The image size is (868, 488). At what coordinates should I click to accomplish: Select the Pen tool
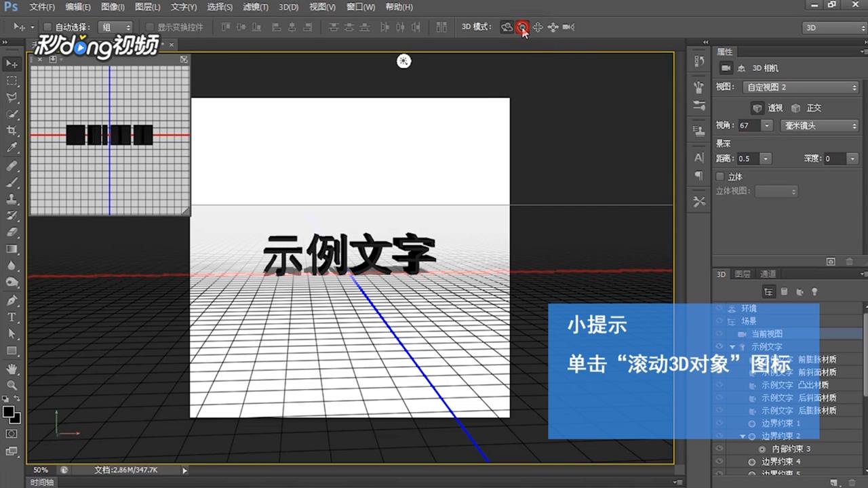point(12,300)
